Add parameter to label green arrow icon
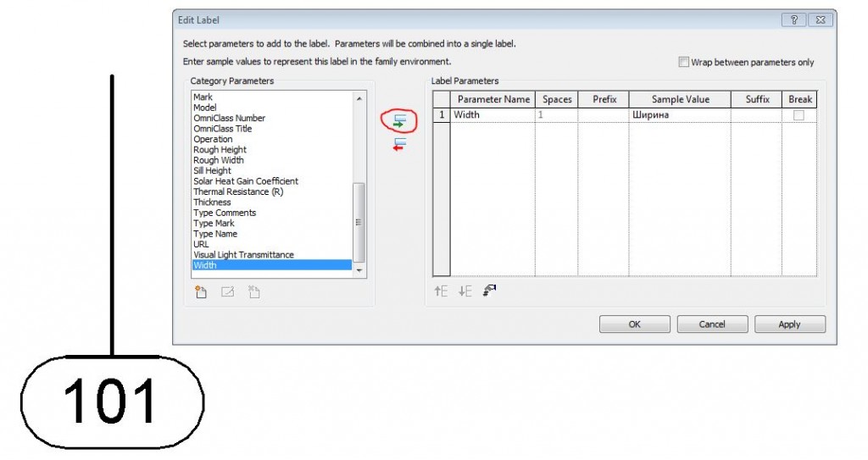 pyautogui.click(x=399, y=121)
